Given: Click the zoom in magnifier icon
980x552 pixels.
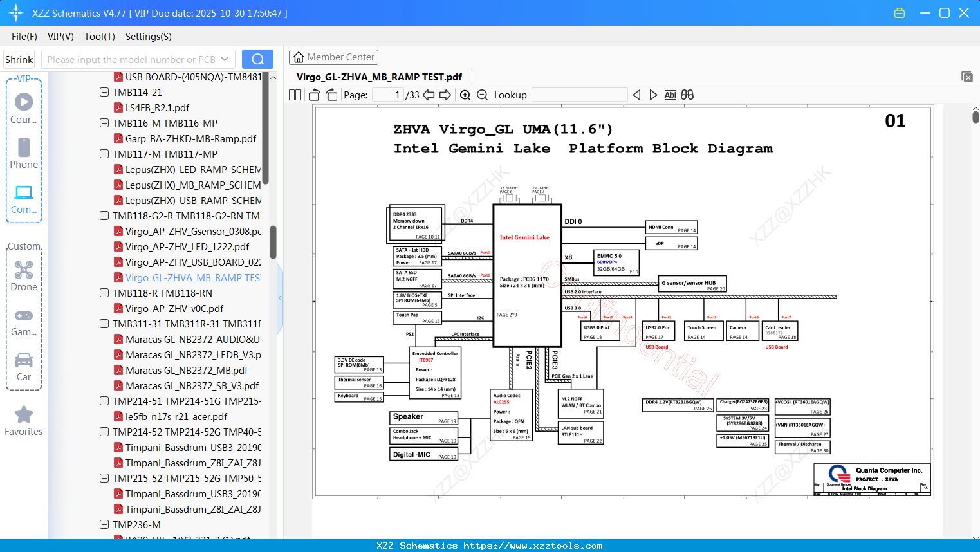Looking at the screenshot, I should tap(465, 95).
